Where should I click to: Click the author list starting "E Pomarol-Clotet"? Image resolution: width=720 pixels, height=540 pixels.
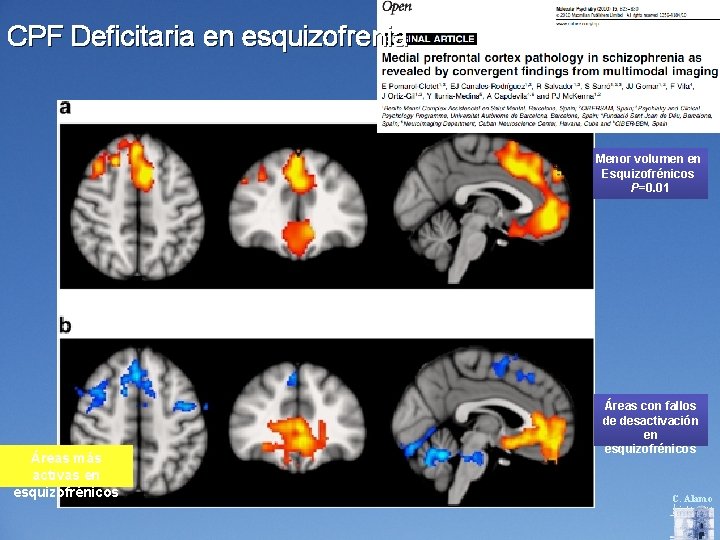538,91
